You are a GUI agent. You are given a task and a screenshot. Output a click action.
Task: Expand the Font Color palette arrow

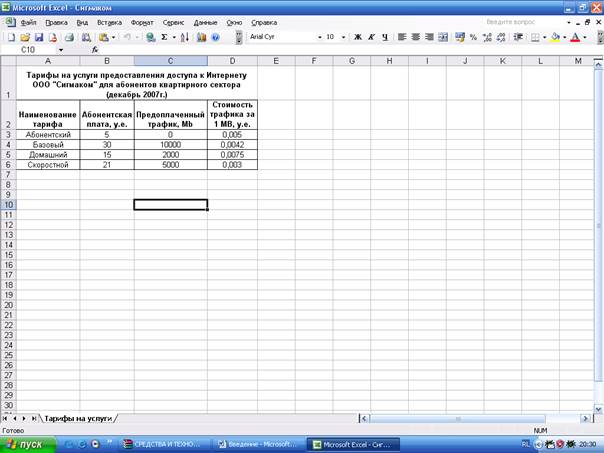coord(585,37)
